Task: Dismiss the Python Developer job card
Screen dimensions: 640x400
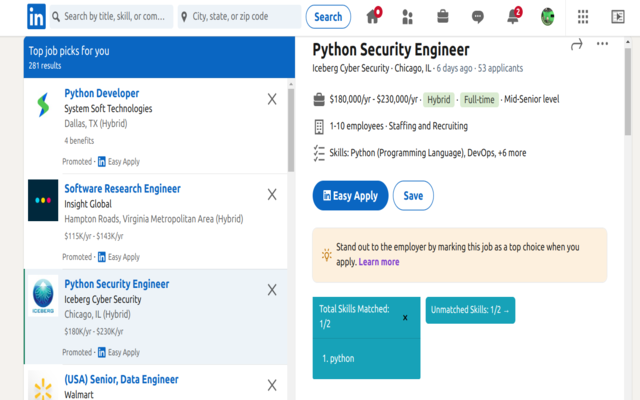Action: click(272, 99)
